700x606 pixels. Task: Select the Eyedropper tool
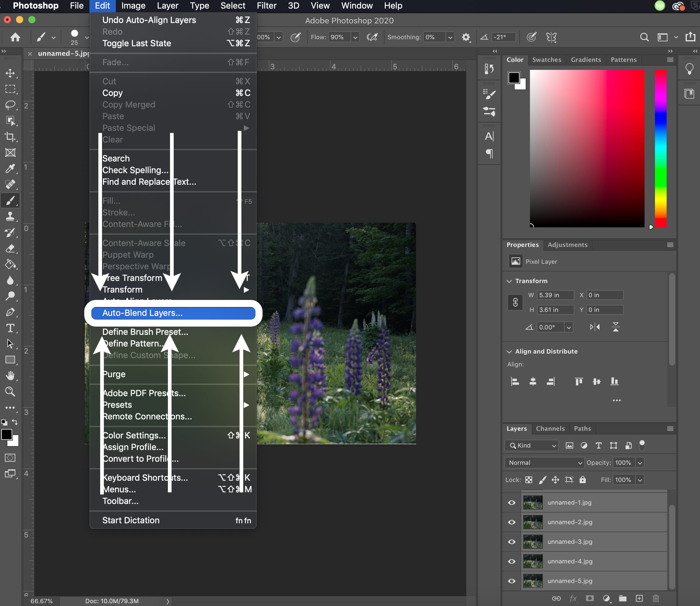pyautogui.click(x=10, y=169)
